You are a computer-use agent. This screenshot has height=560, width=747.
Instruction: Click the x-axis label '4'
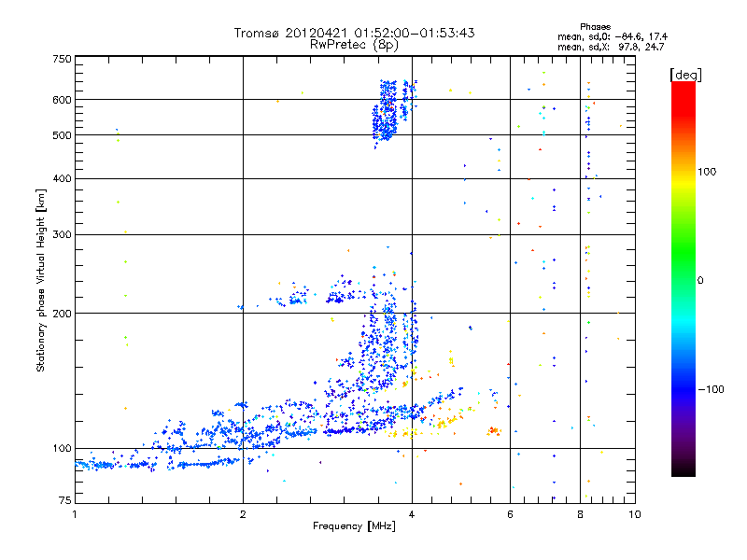(x=412, y=514)
